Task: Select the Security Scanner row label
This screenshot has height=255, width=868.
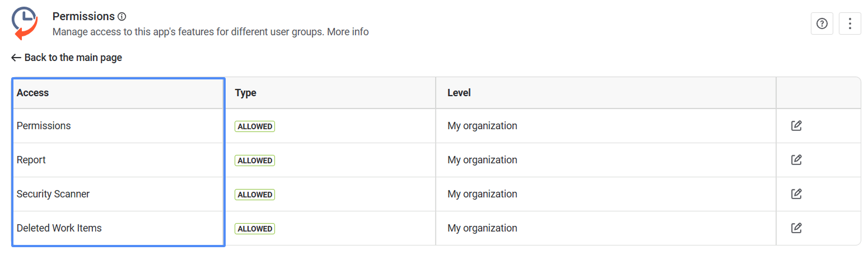Action: [x=53, y=194]
